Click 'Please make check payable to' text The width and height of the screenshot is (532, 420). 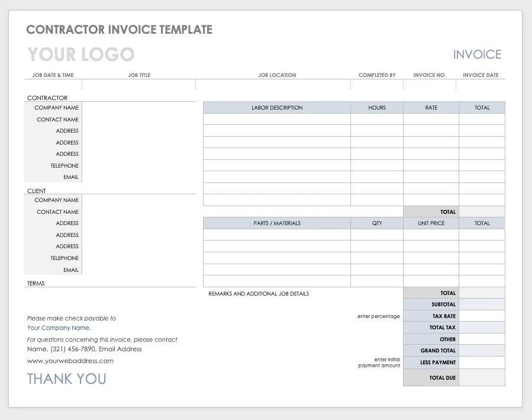(71, 319)
